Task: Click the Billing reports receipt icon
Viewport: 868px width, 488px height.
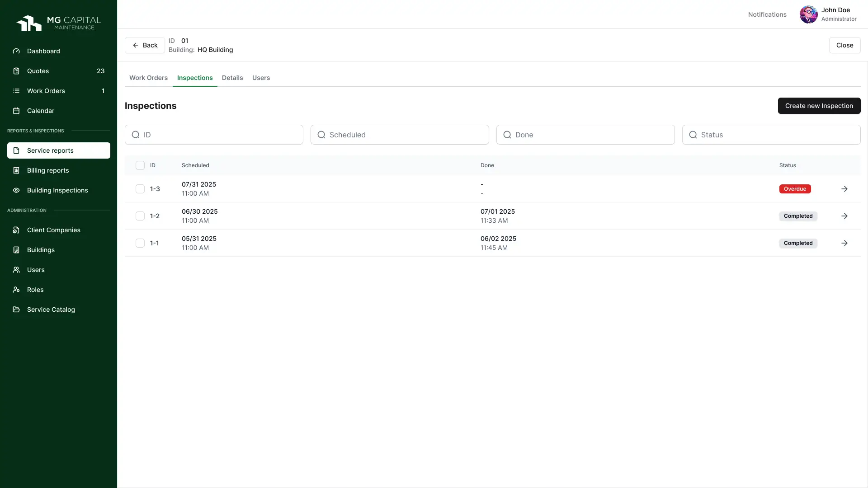Action: point(16,170)
